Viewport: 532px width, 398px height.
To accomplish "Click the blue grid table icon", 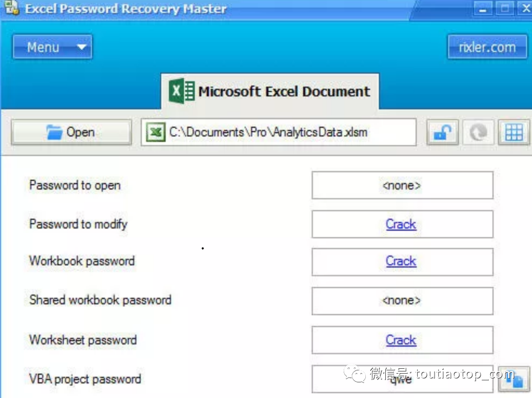I will coord(514,132).
